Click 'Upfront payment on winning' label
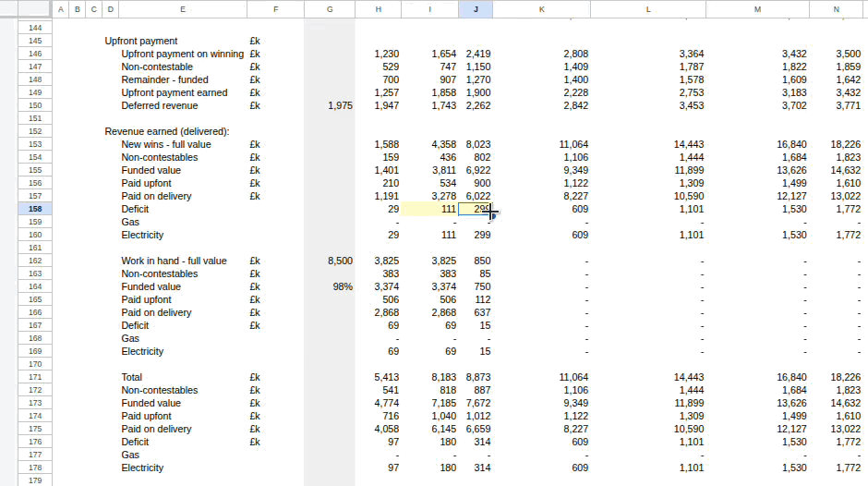 point(183,54)
